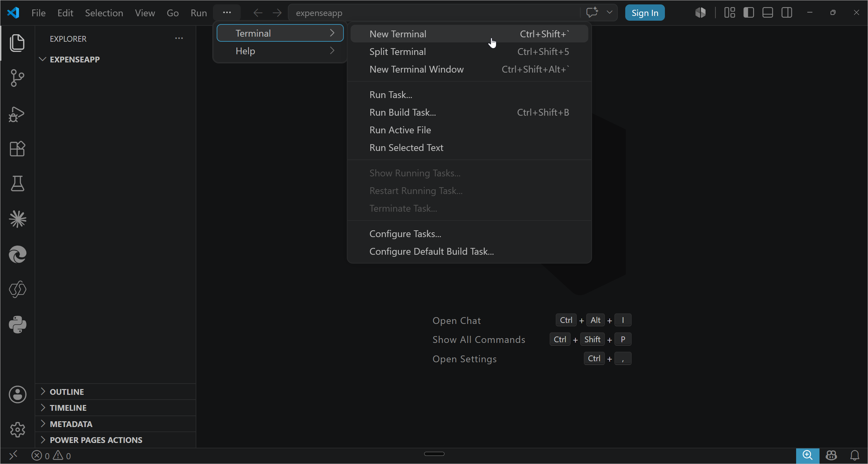Click the cube icon beside Sign In
The height and width of the screenshot is (464, 868).
[x=701, y=13]
